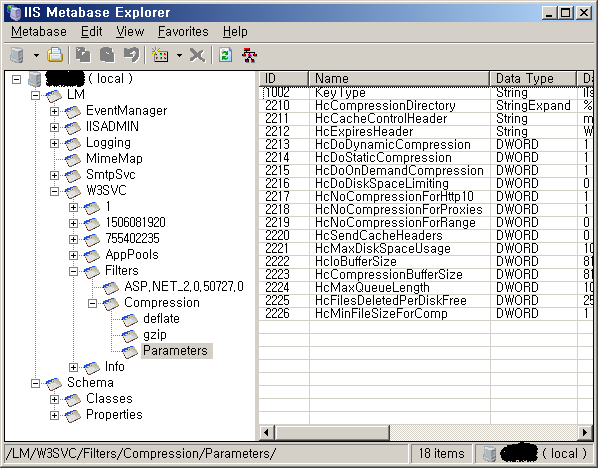Expand the 755402235 site node

click(74, 240)
